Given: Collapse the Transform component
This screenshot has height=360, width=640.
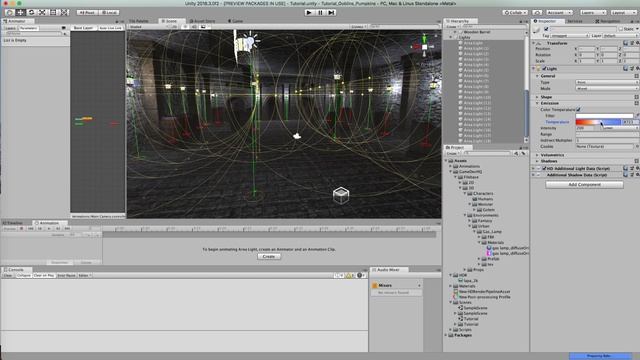Looking at the screenshot, I should [534, 43].
